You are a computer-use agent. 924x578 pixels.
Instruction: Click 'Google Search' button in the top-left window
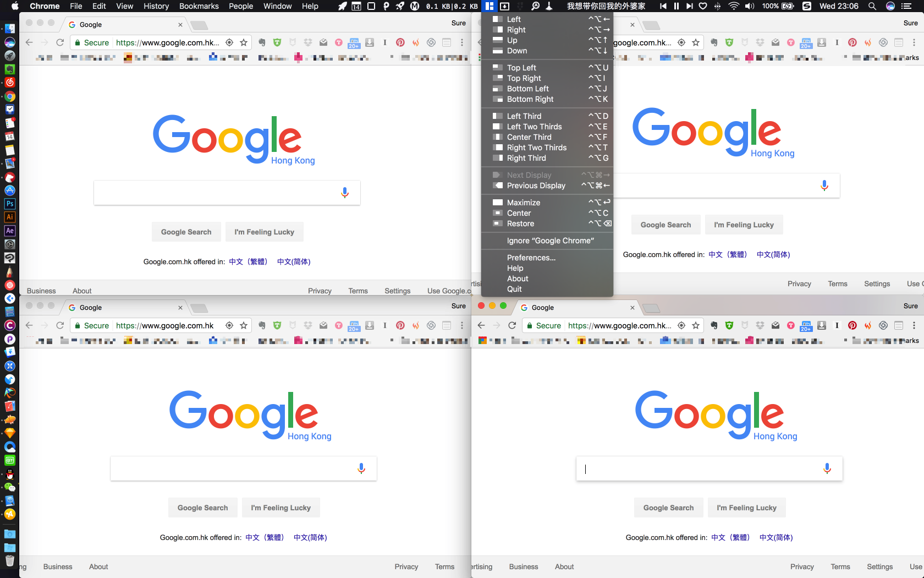click(x=186, y=232)
